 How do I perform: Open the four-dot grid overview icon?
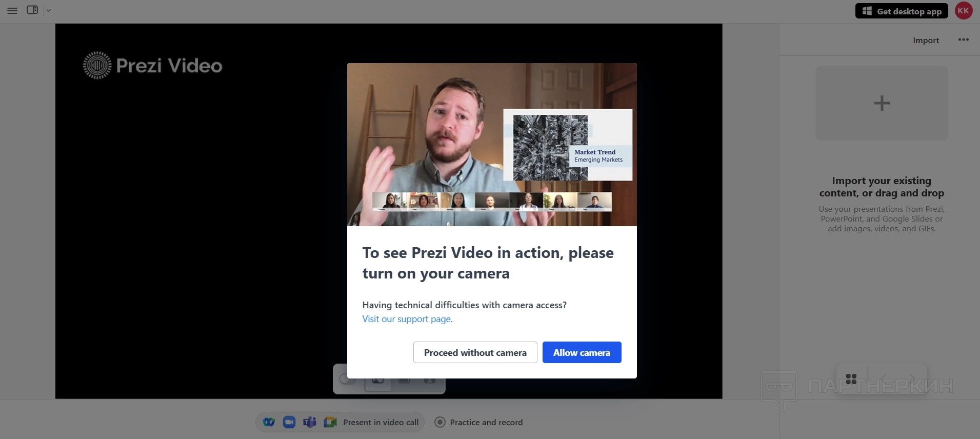point(851,379)
